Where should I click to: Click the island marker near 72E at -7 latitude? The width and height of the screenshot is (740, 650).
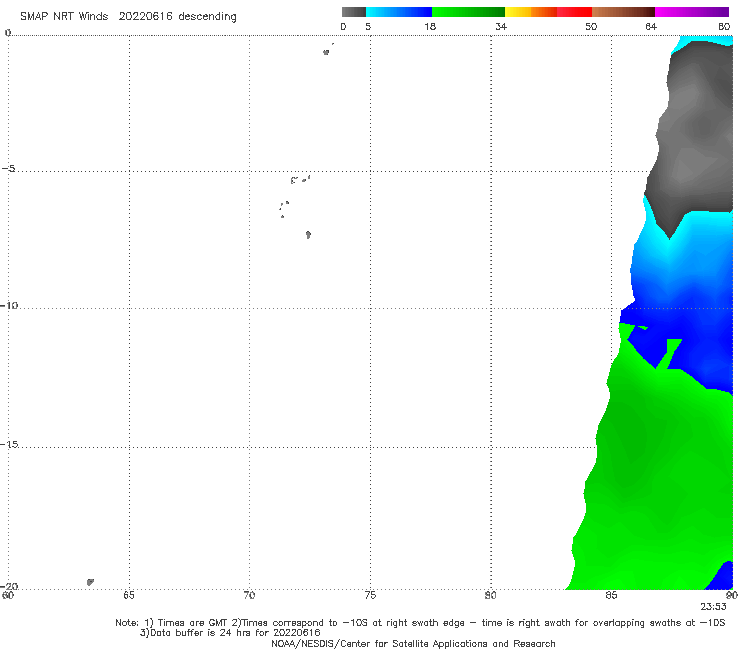tap(308, 235)
